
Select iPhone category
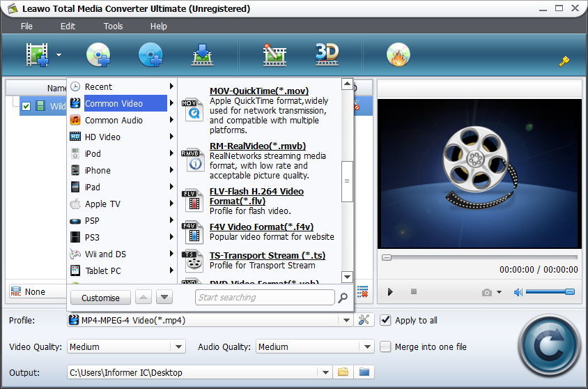pos(122,170)
